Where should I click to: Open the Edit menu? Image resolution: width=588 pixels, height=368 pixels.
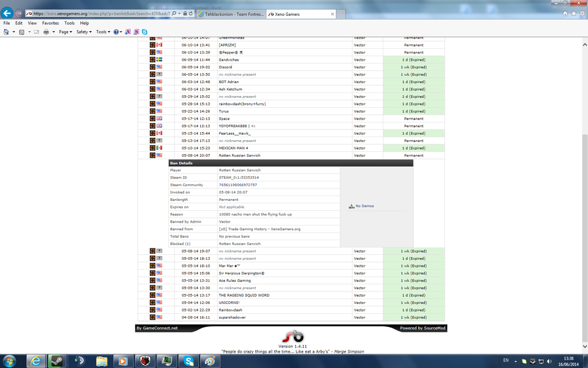point(19,23)
